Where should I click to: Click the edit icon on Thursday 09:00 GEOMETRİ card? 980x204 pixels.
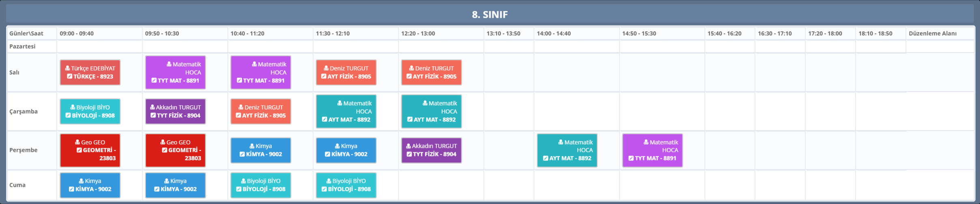pos(79,150)
